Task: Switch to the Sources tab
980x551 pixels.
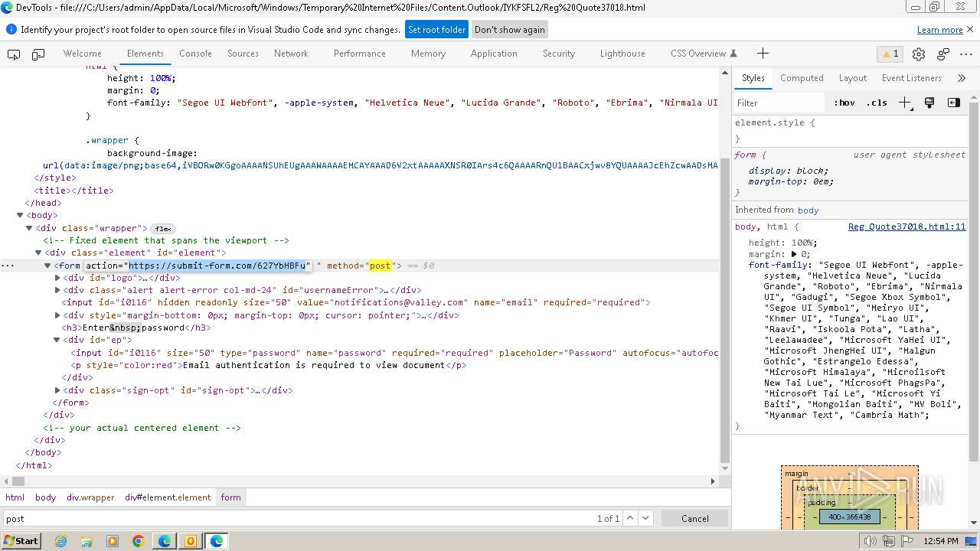Action: coord(243,54)
